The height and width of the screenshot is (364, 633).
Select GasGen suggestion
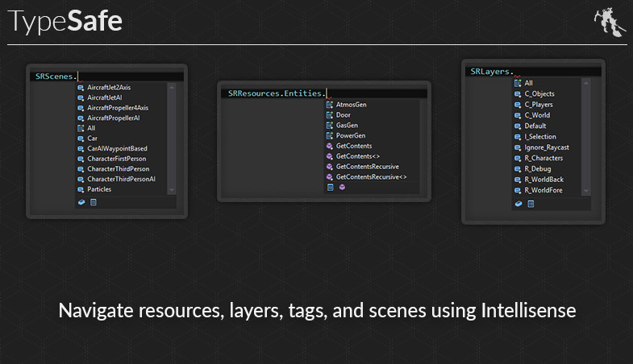(347, 126)
